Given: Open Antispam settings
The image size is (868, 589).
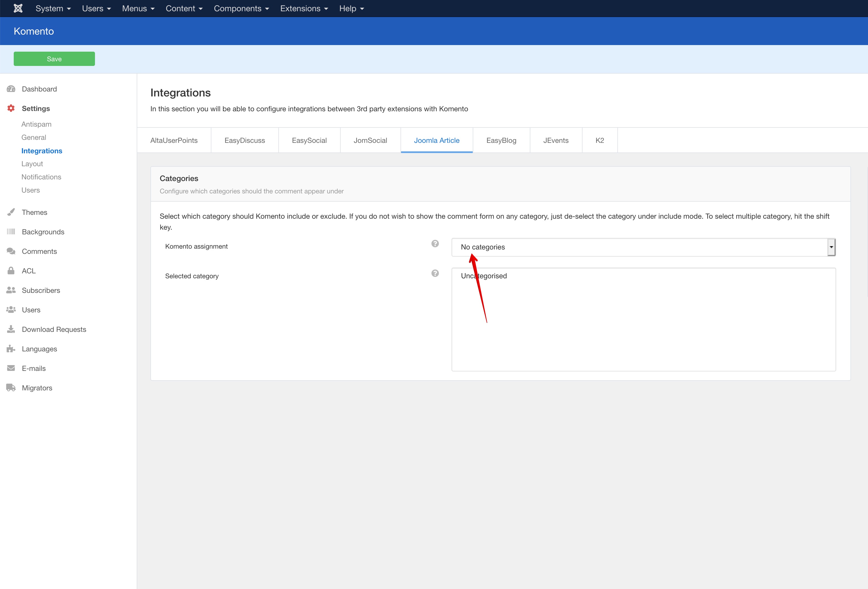Looking at the screenshot, I should tap(36, 124).
